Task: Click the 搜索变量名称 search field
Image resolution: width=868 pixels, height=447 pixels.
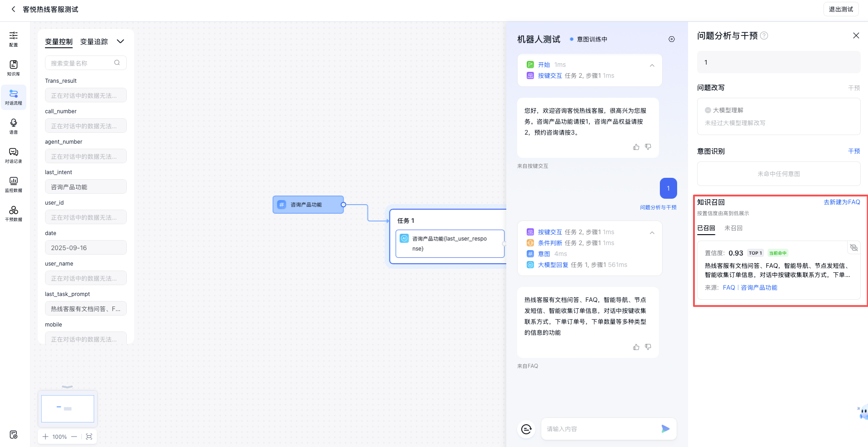Action: 81,63
